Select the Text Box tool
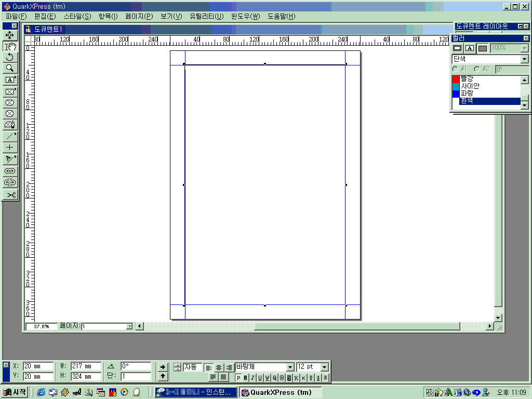The height and width of the screenshot is (399, 532). (10, 80)
